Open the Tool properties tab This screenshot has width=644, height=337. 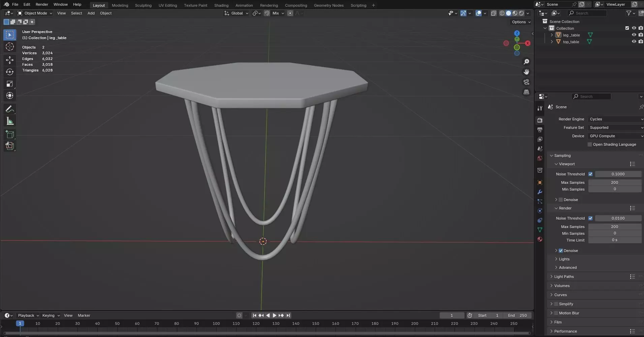click(x=540, y=108)
